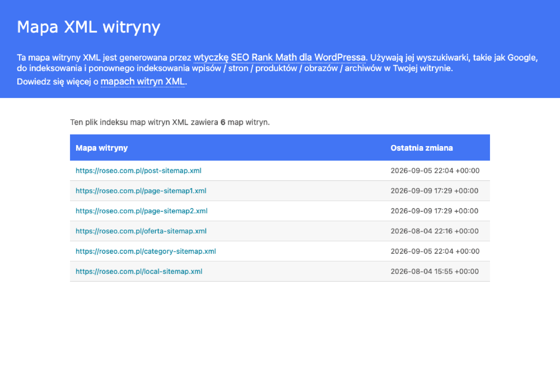The height and width of the screenshot is (392, 560).
Task: Open the local-sitemap.xml link
Action: [139, 271]
